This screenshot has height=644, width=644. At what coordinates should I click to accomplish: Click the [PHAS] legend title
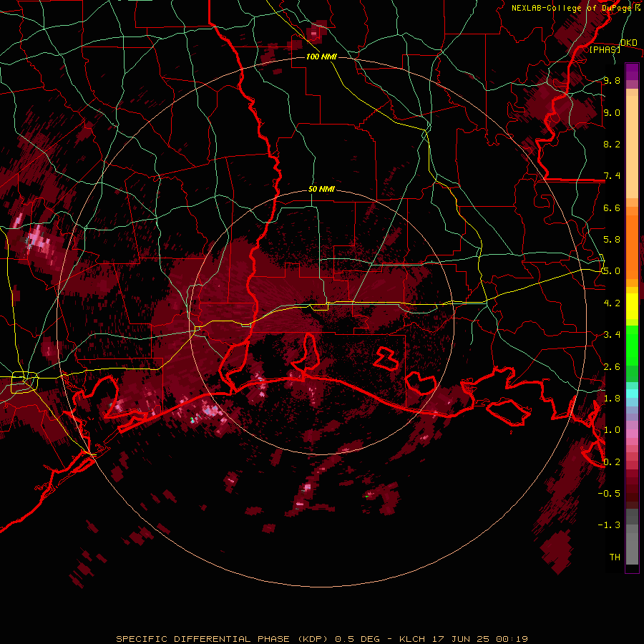point(605,49)
